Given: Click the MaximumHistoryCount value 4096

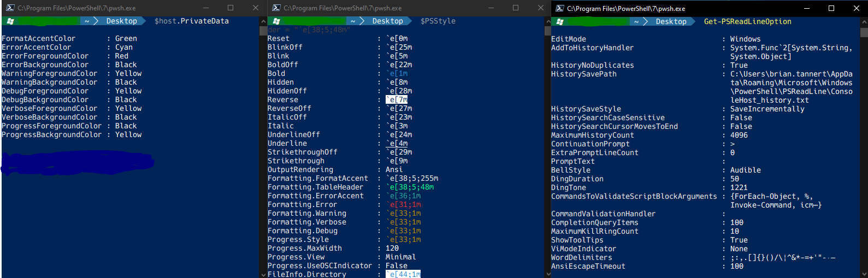Looking at the screenshot, I should [739, 135].
